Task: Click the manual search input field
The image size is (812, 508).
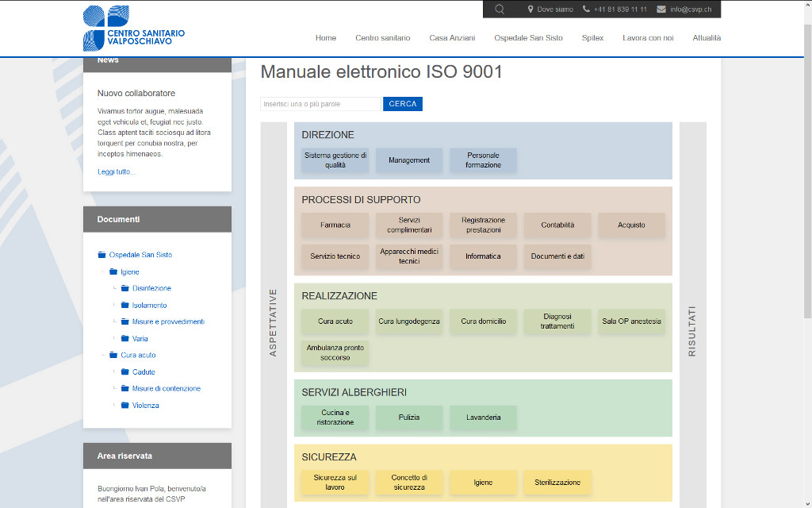Action: (320, 104)
